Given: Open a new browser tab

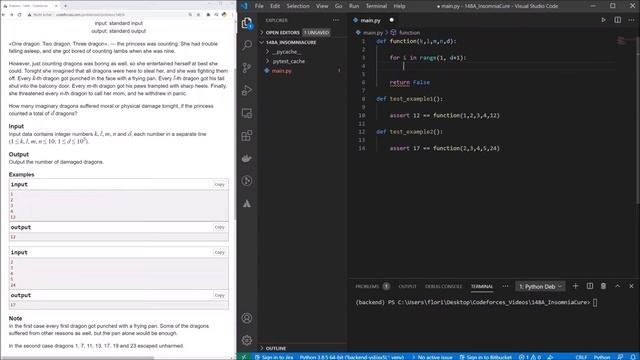Looking at the screenshot, I should 65,6.
